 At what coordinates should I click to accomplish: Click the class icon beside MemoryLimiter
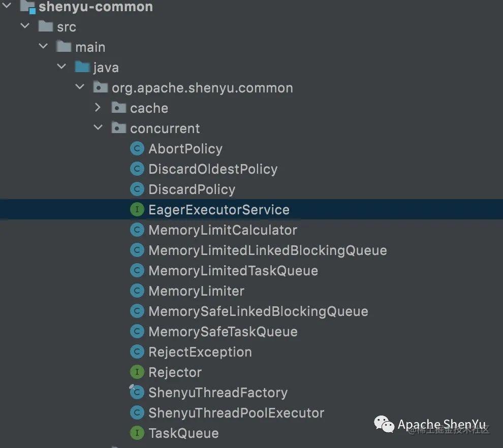(x=137, y=291)
